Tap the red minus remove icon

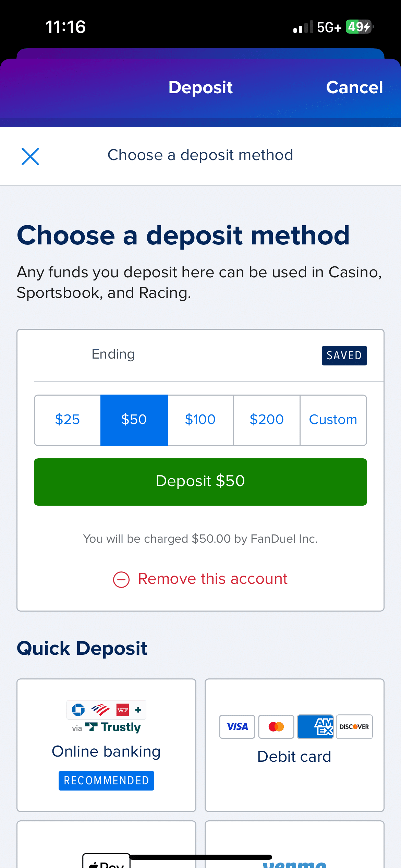(121, 580)
